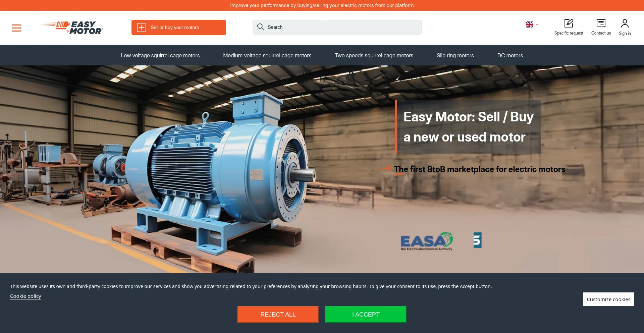Open the hamburger menu icon
Viewport: 644px width, 333px height.
click(16, 28)
